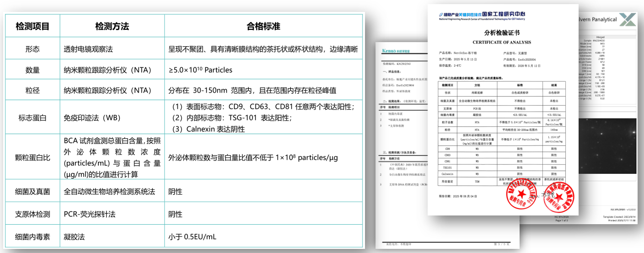The image size is (644, 253).
Task: Select the 细菌内毒素 row label
Action: pyautogui.click(x=32, y=237)
